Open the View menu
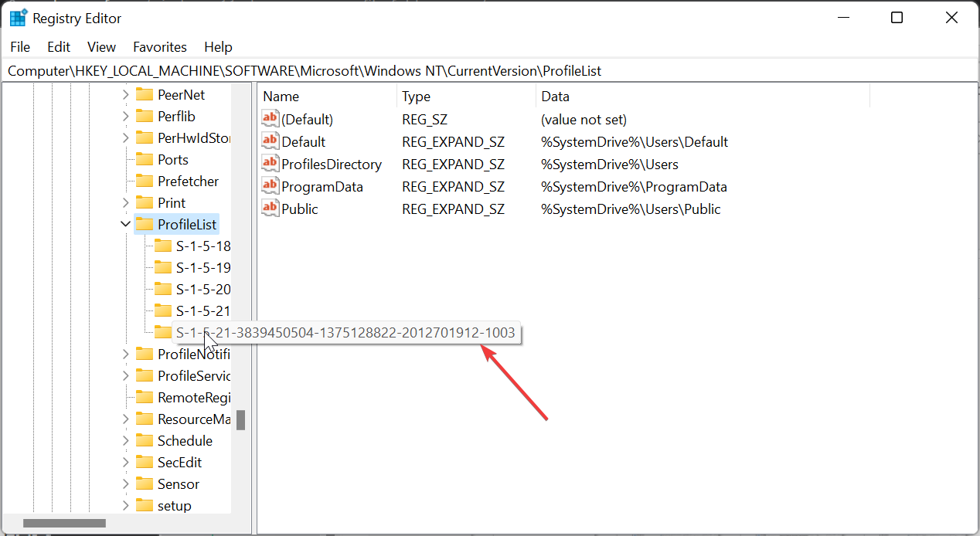This screenshot has width=980, height=536. pyautogui.click(x=101, y=47)
